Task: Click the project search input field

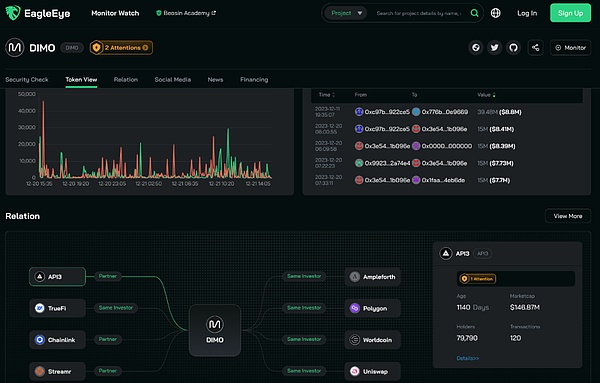Action: [419, 13]
